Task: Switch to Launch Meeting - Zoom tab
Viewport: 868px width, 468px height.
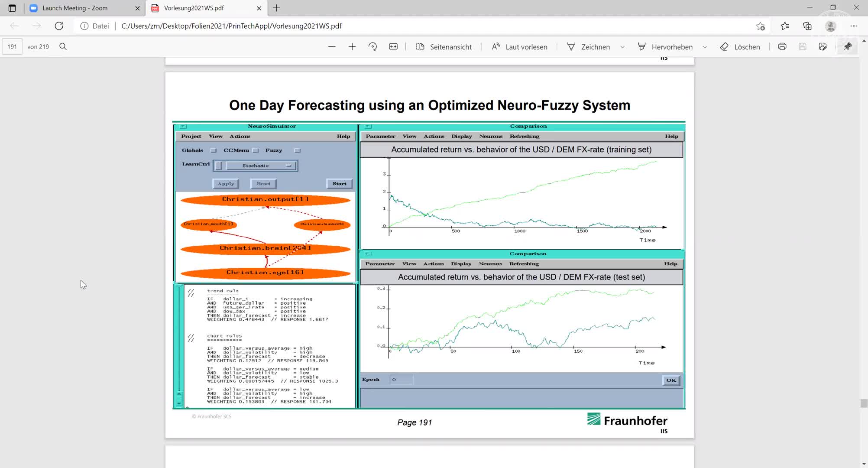Action: click(x=75, y=8)
